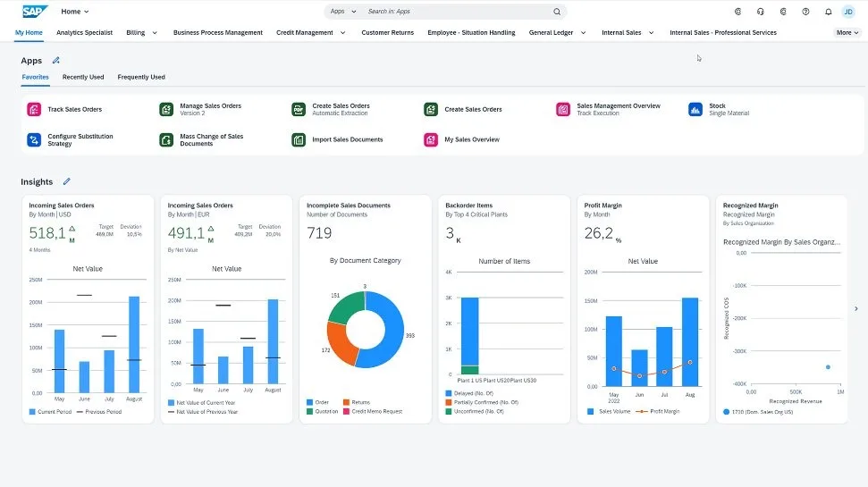Click into the Search in Apps field
This screenshot has height=487, width=868.
pos(457,11)
